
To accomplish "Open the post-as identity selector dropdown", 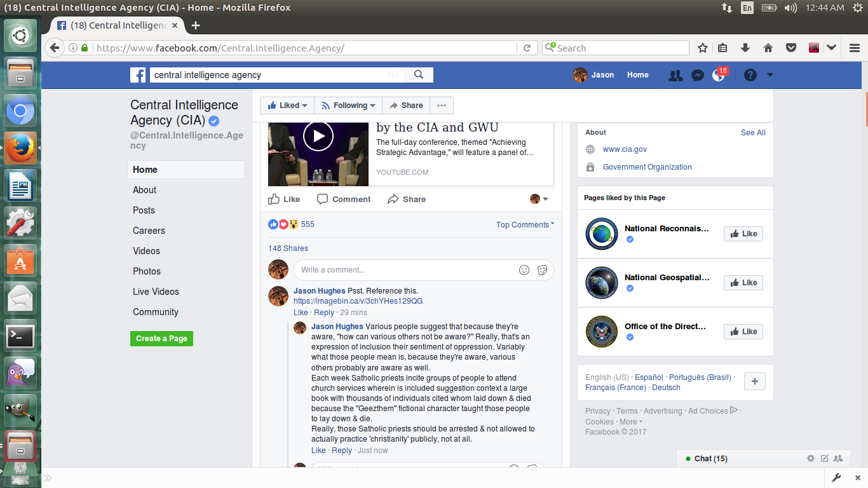I will 539,199.
